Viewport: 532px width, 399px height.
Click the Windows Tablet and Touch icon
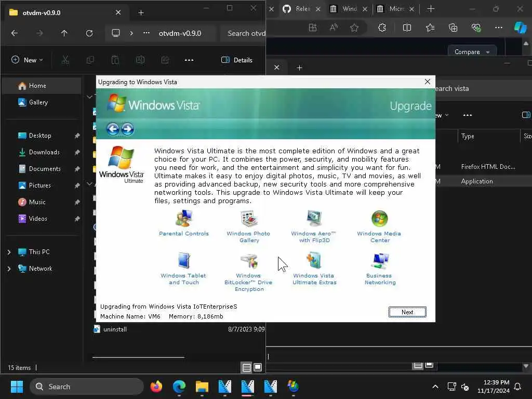coord(183,261)
